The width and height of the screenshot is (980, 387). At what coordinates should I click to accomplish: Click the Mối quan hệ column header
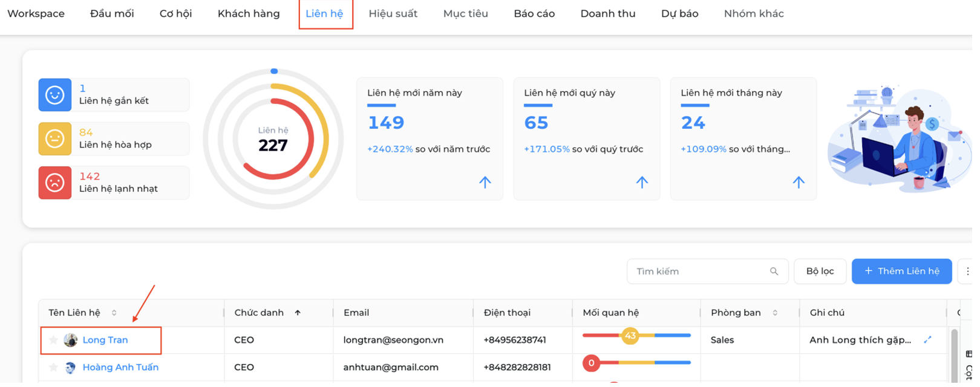click(610, 313)
